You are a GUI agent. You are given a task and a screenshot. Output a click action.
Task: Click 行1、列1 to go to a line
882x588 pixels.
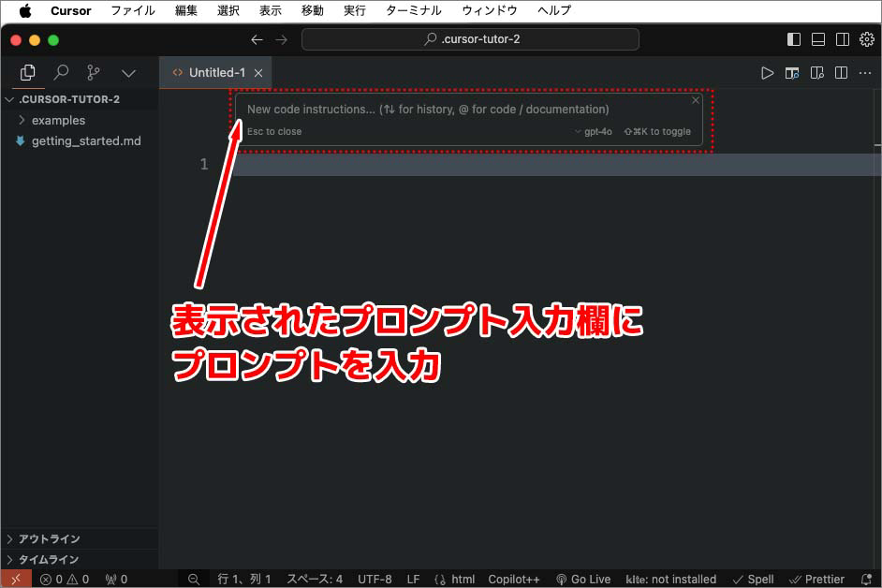pyautogui.click(x=244, y=579)
